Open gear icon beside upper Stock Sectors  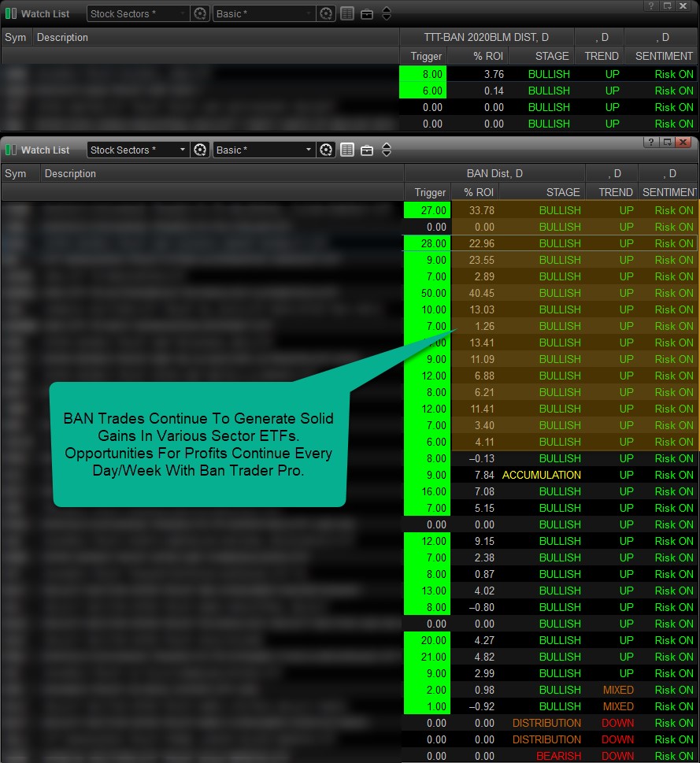200,13
